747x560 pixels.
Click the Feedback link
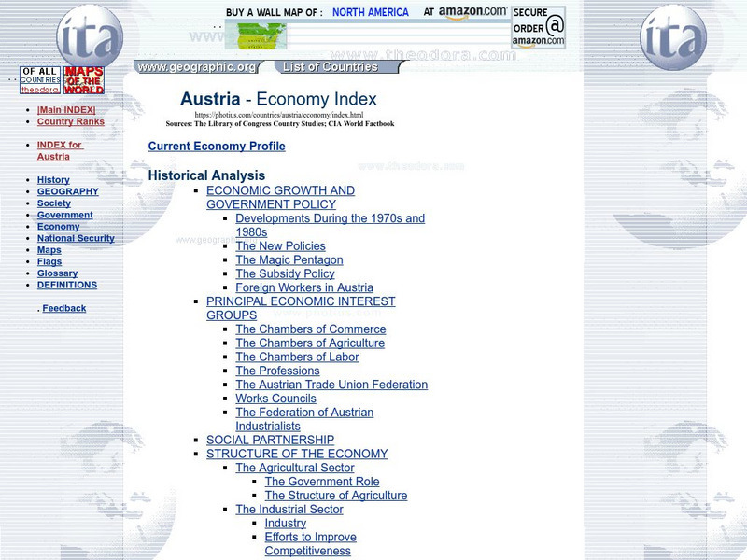point(64,307)
